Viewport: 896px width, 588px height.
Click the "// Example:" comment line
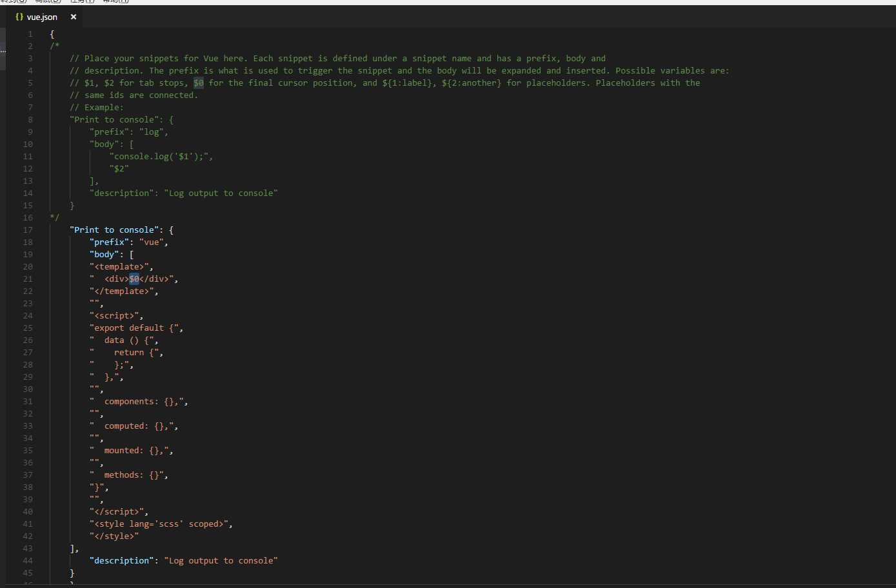click(x=97, y=108)
